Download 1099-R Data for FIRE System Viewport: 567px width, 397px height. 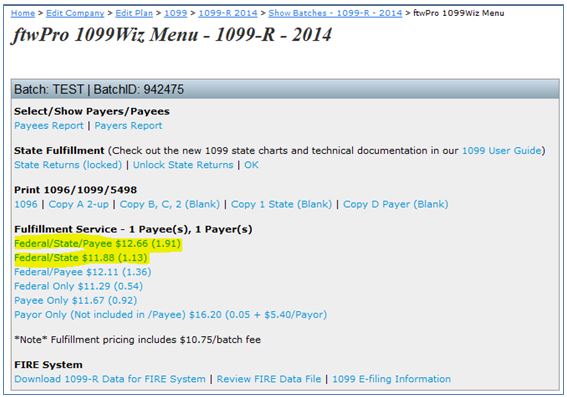click(110, 379)
